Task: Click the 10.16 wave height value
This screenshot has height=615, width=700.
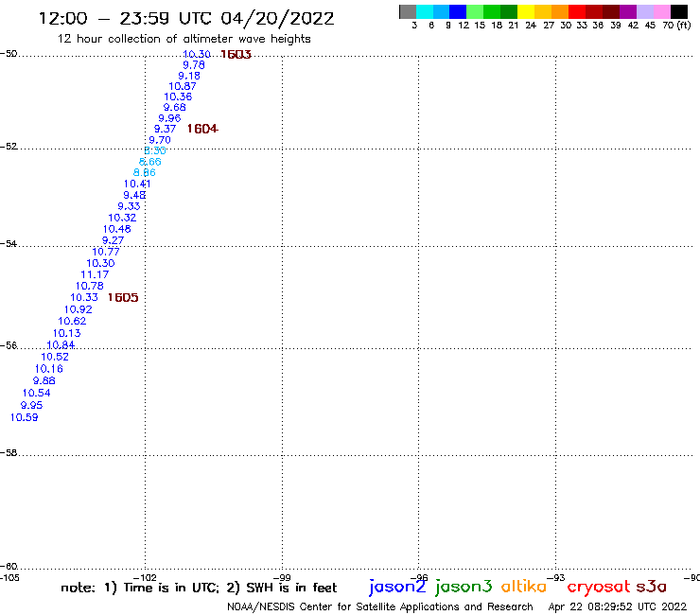Action: coord(48,369)
